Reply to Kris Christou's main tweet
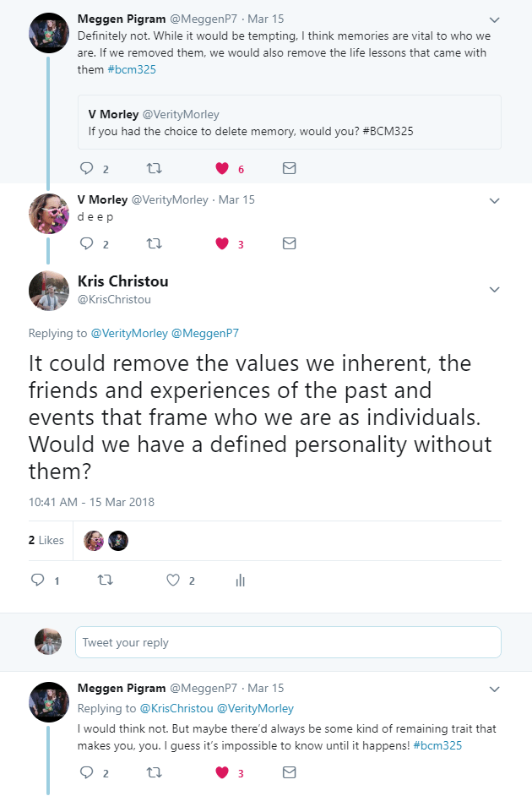Image resolution: width=532 pixels, height=796 pixels. [x=37, y=581]
